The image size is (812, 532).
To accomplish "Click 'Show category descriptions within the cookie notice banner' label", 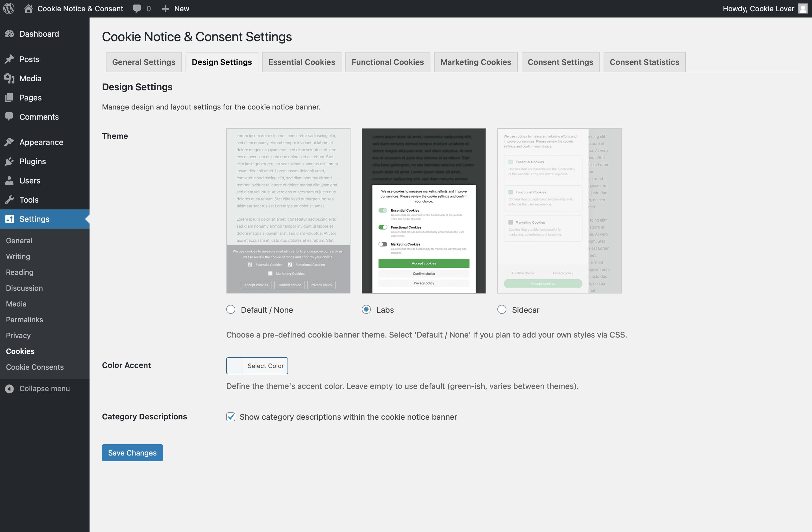I will (348, 417).
